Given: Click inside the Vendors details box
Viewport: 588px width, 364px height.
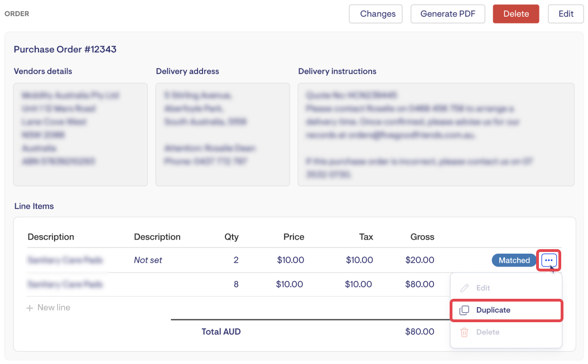Looking at the screenshot, I should coord(80,134).
